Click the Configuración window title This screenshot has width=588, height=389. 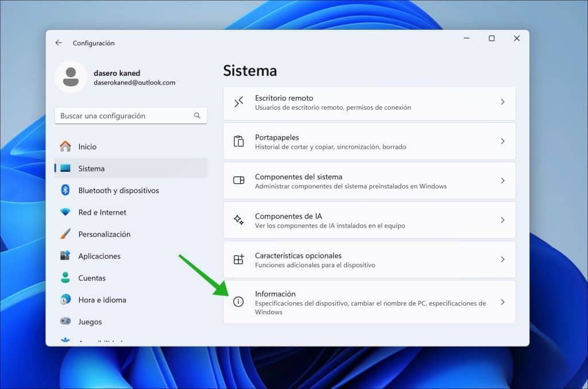point(94,43)
